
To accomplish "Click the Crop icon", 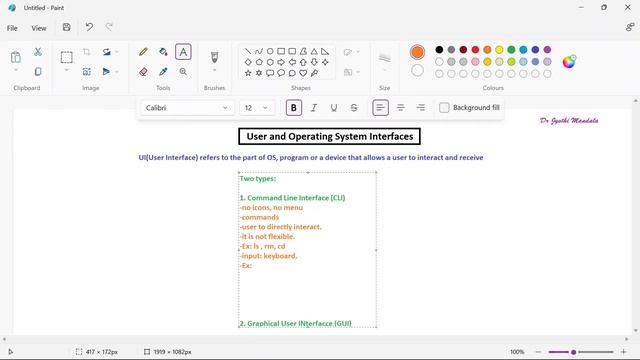I will [87, 51].
